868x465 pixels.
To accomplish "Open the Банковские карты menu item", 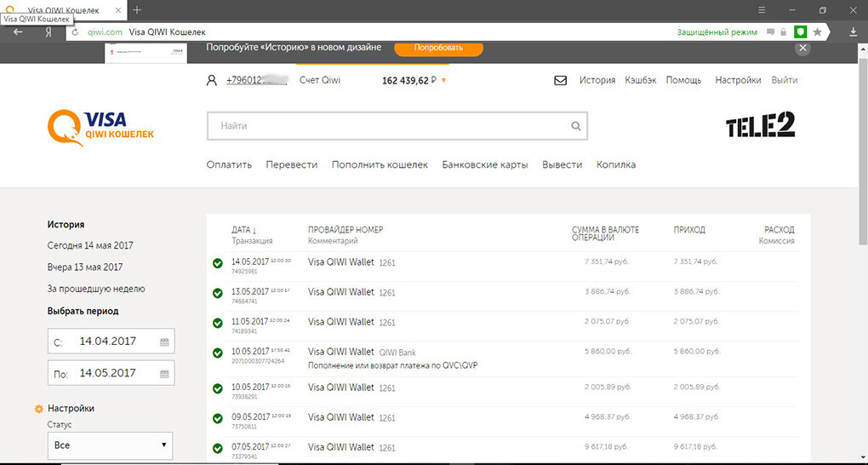I will (x=485, y=164).
